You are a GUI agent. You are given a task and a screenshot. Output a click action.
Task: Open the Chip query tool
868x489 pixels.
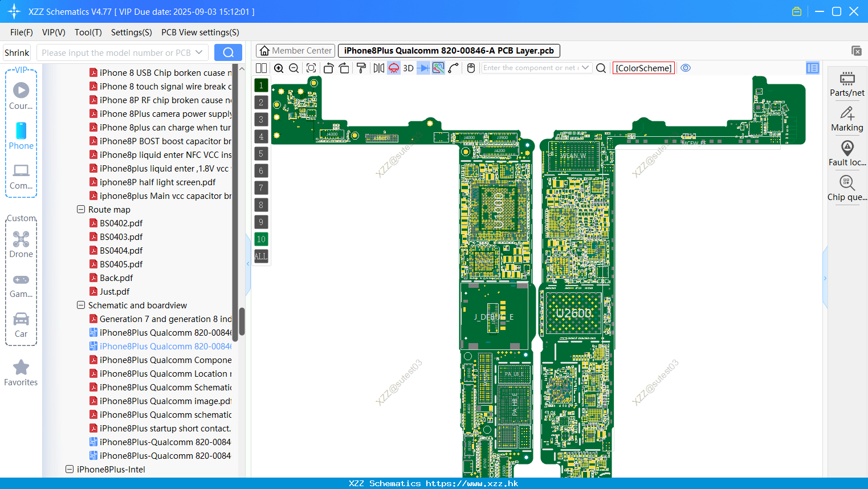[x=847, y=189]
